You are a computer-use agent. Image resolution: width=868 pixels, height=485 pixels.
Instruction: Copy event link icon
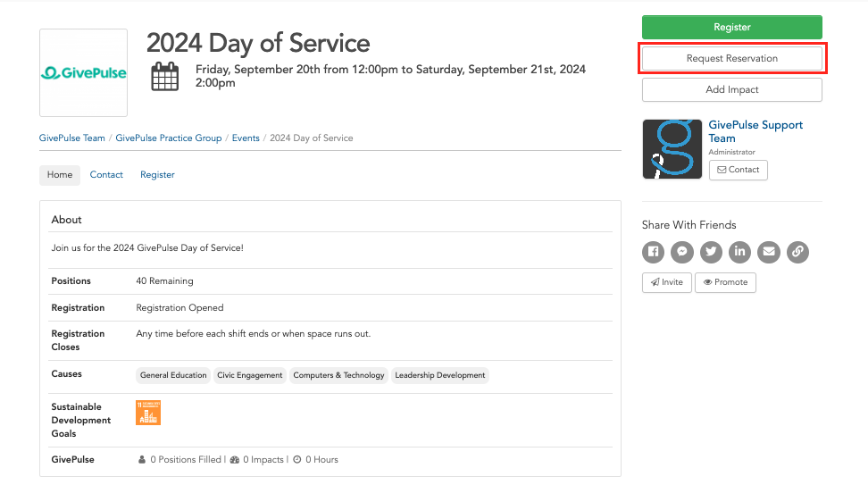point(797,252)
